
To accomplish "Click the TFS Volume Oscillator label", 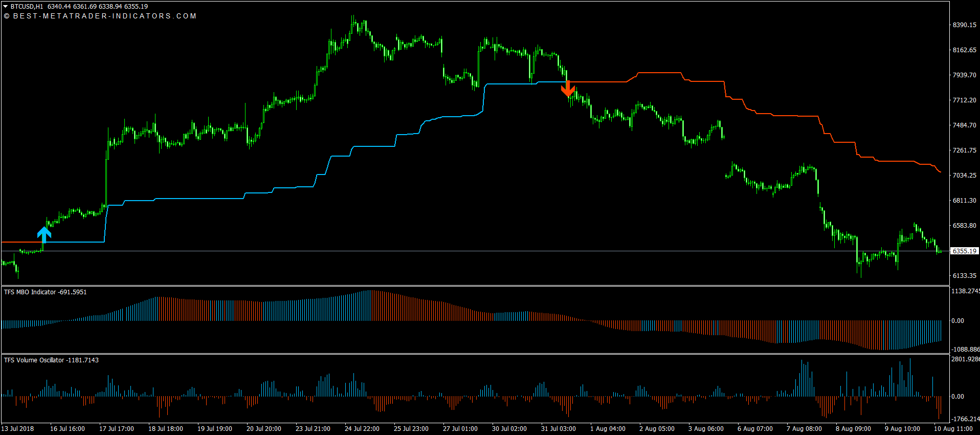I will [35, 360].
